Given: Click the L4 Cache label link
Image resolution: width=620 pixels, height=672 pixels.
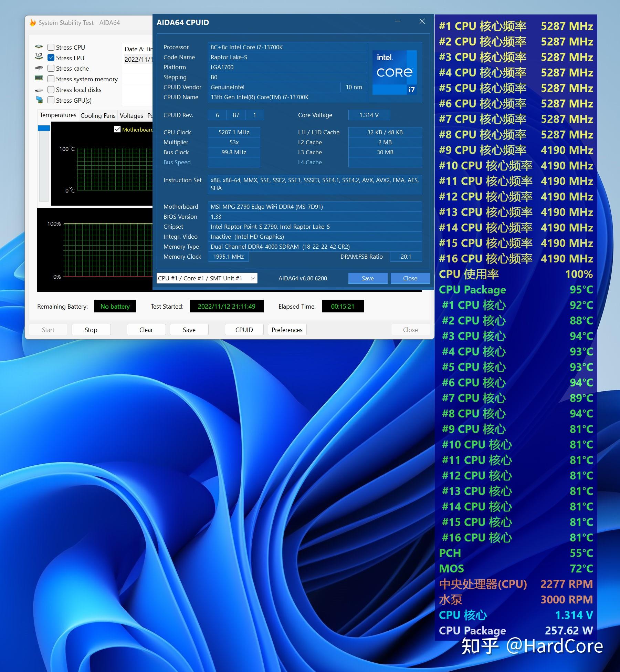Looking at the screenshot, I should click(310, 162).
